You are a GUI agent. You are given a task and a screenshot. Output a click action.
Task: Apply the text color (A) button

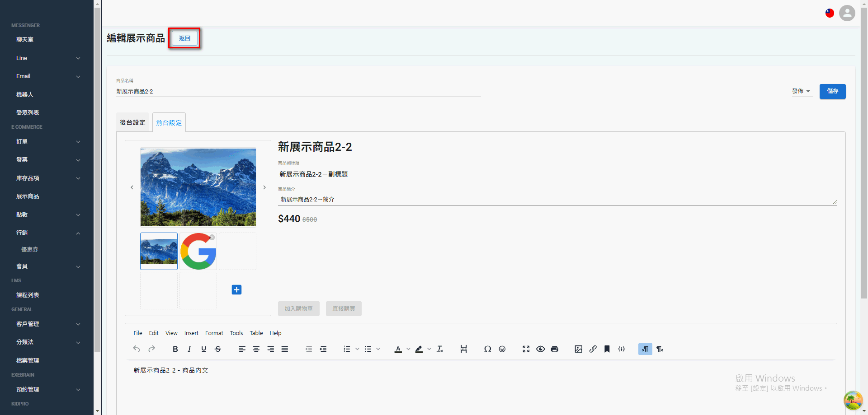tap(398, 349)
